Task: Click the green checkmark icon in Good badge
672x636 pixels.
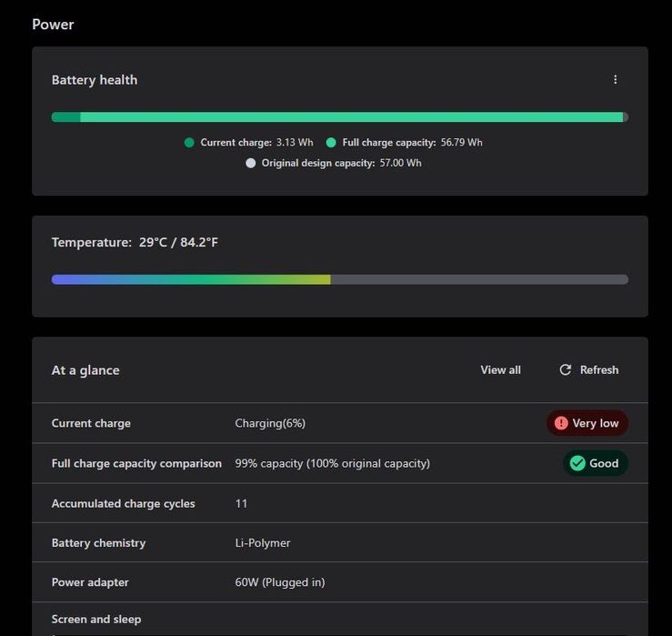Action: click(577, 463)
